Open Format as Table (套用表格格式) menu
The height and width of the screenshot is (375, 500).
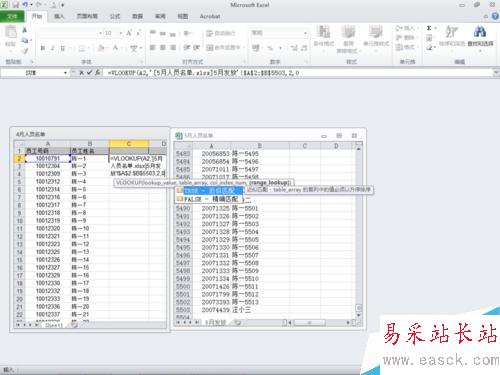click(348, 39)
